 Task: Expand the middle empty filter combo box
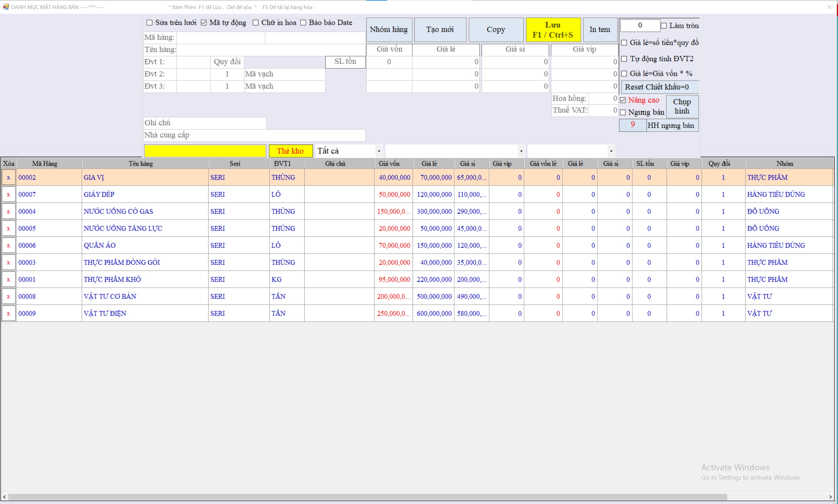click(x=521, y=151)
